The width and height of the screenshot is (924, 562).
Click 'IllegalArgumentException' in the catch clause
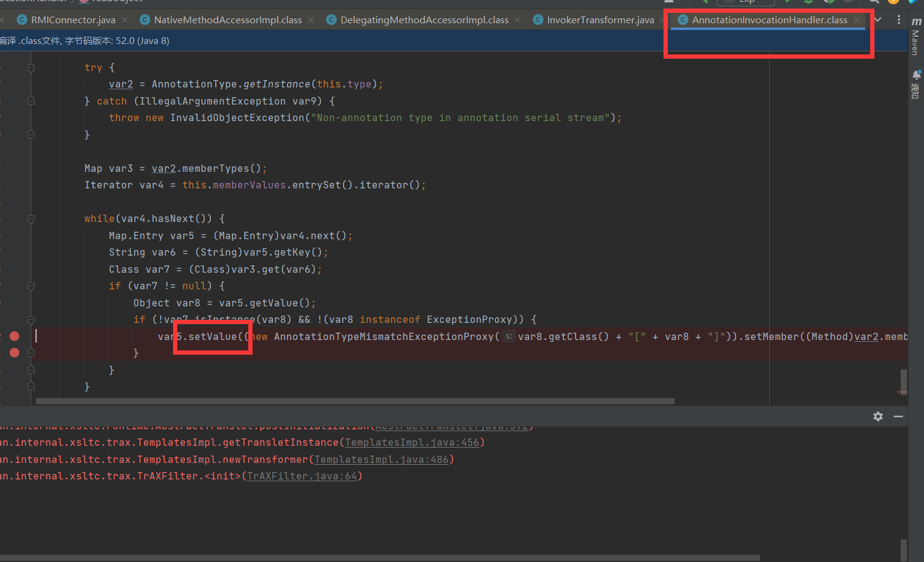[213, 101]
